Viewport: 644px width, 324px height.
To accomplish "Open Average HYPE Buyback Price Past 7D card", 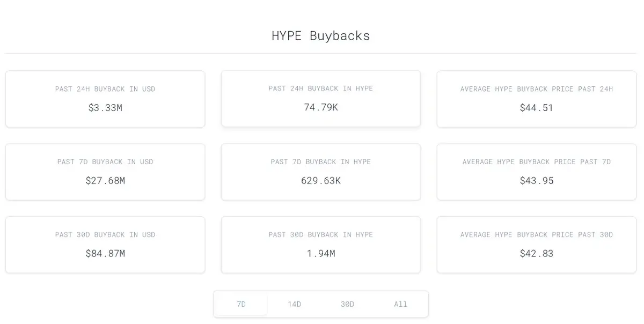I will [537, 172].
